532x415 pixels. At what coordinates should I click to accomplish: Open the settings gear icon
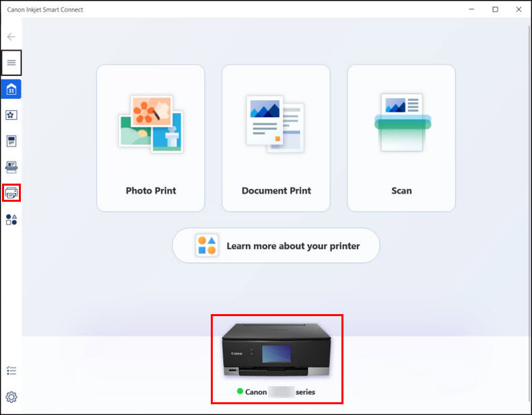click(x=11, y=397)
